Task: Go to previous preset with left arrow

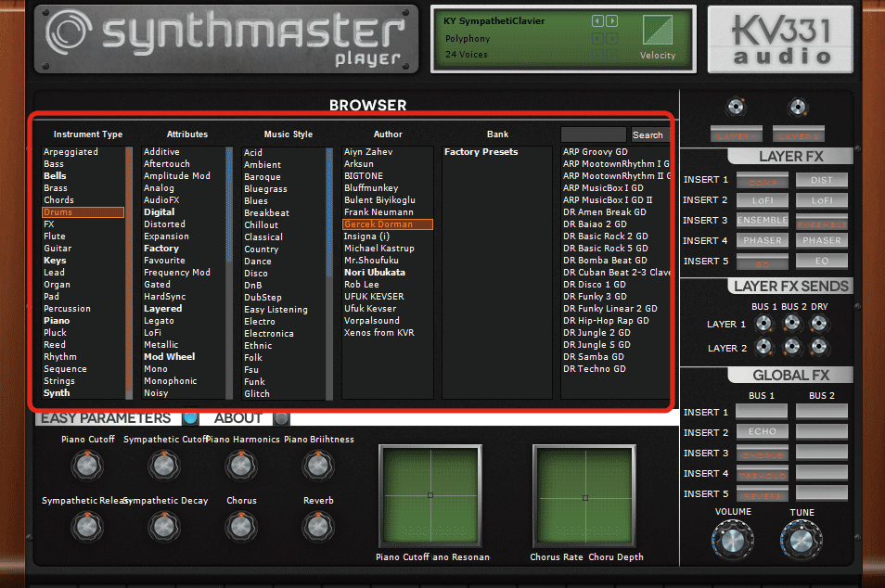Action: point(597,21)
